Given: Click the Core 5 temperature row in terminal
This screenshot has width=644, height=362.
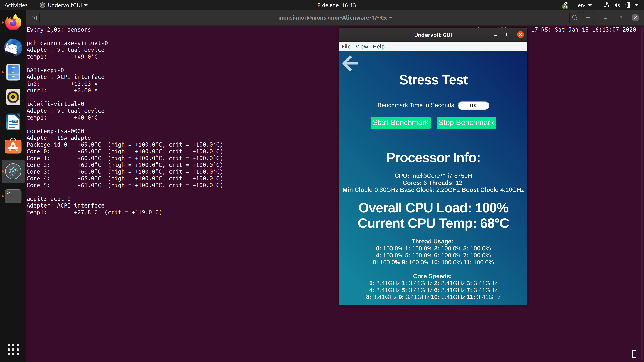Looking at the screenshot, I should [125, 185].
